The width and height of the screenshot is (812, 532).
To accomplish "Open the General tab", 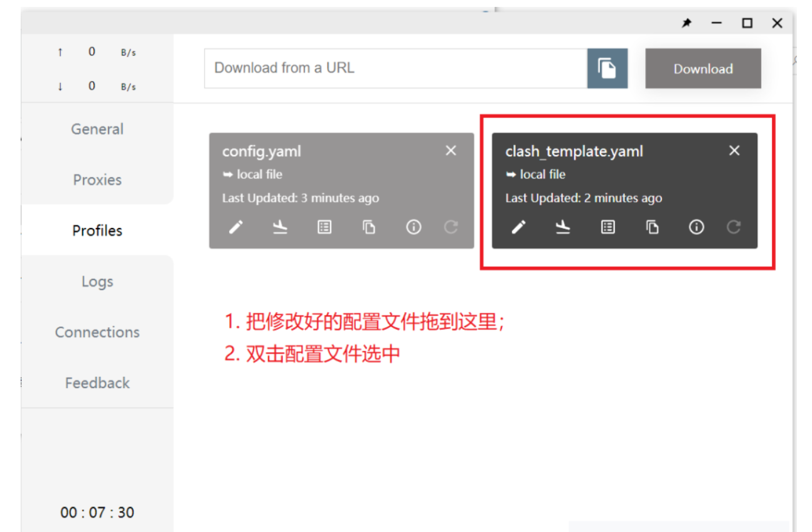I will coord(97,129).
